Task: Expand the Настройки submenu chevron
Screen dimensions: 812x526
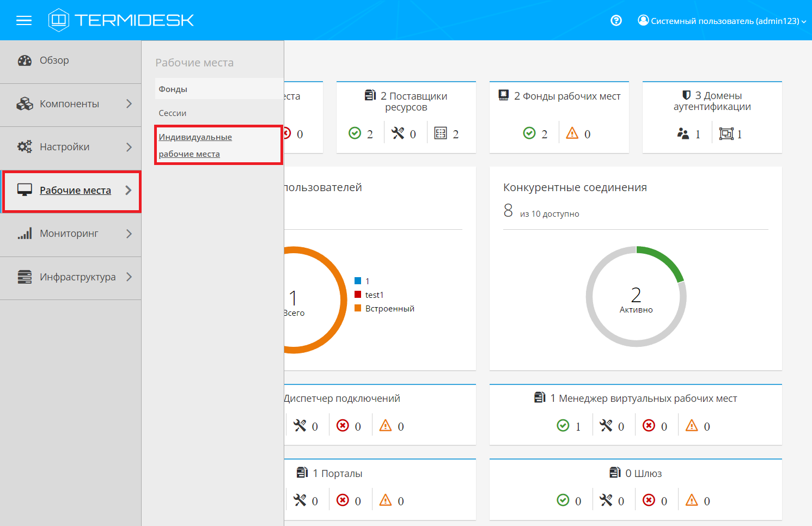Action: click(x=129, y=147)
